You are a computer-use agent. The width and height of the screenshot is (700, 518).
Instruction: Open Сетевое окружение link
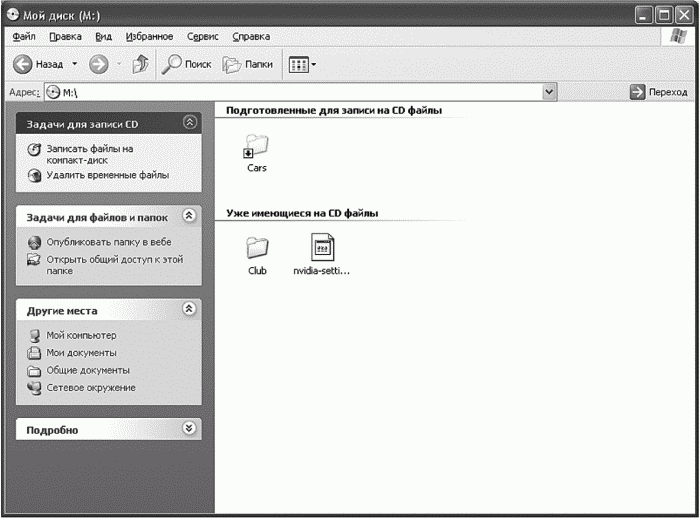91,388
